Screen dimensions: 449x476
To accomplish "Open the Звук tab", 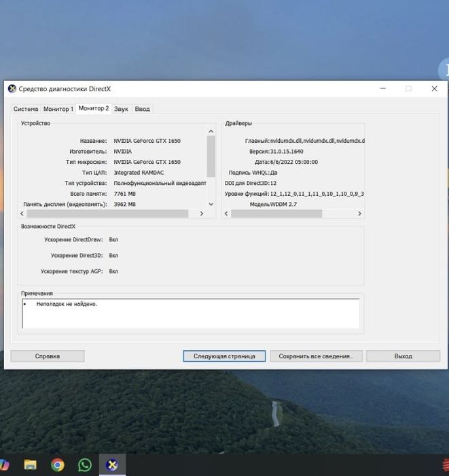I will 121,109.
